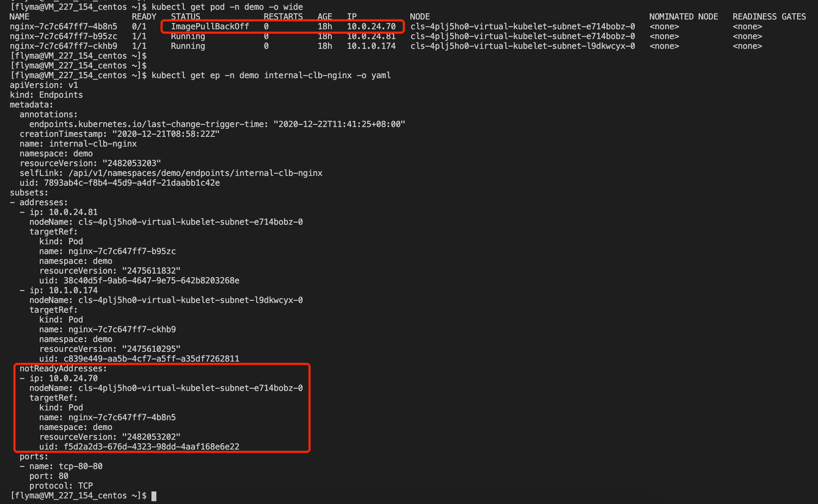This screenshot has width=818, height=504.
Task: Click 'ip: 10.0.24.81' under addresses
Action: click(x=64, y=212)
